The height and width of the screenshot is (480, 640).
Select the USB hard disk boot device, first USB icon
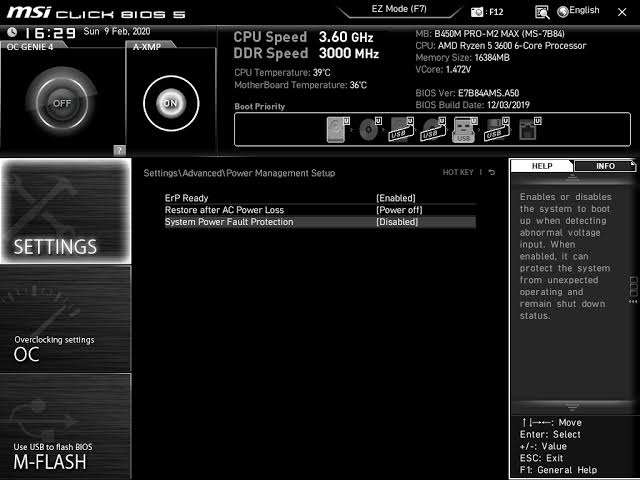point(401,129)
